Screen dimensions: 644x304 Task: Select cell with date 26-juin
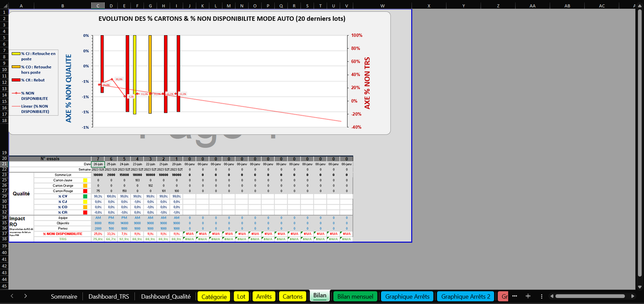[98, 164]
